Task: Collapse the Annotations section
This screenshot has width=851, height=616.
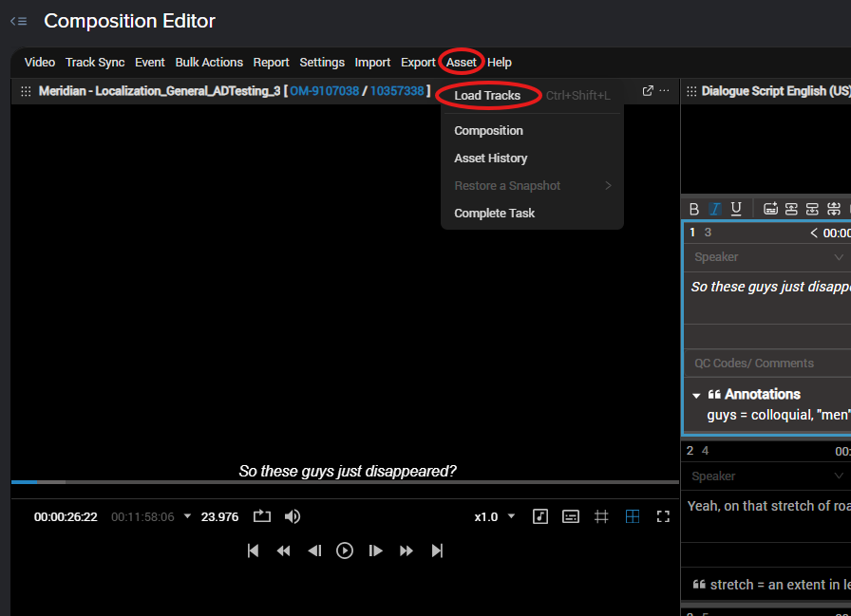Action: 696,395
